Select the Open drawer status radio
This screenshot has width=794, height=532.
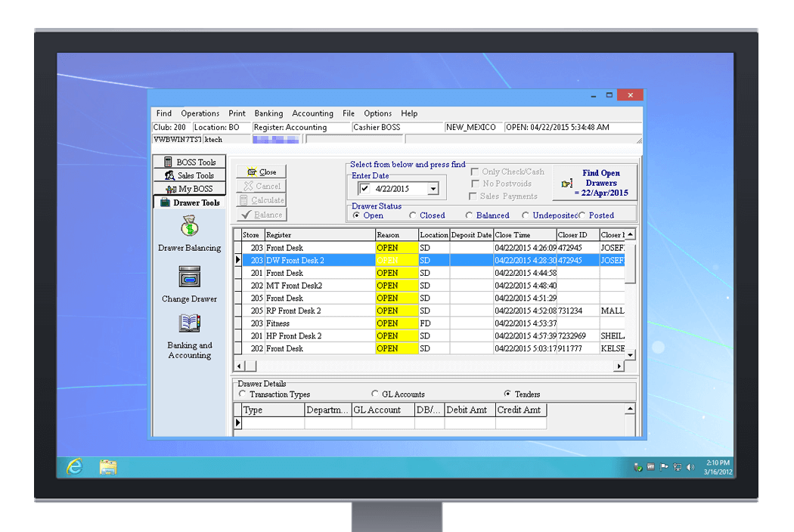(x=356, y=215)
